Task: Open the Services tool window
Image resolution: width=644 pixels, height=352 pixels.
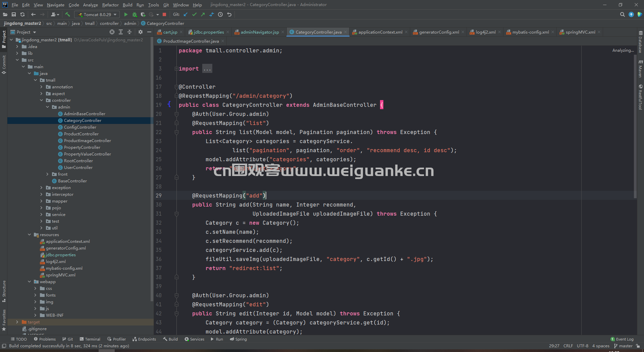Action: [x=194, y=339]
